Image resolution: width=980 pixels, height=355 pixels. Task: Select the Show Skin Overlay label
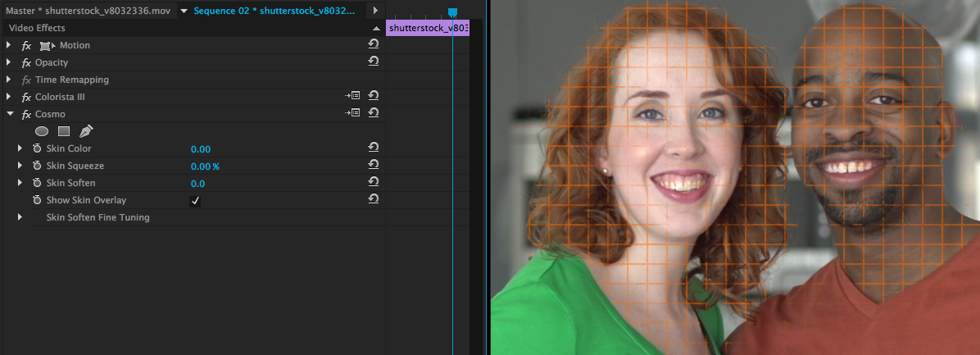click(86, 200)
